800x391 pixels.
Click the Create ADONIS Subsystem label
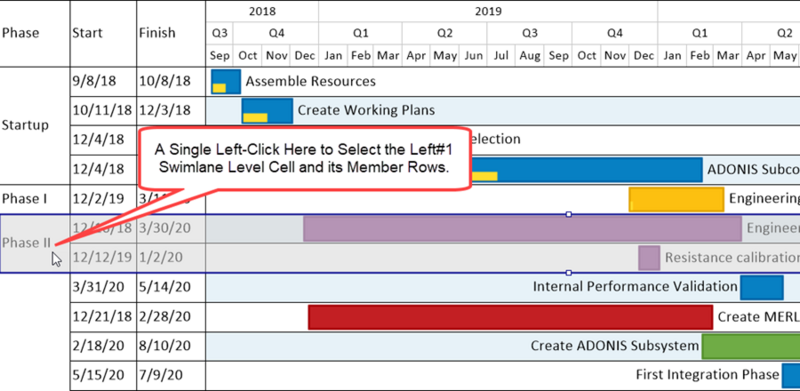[615, 346]
